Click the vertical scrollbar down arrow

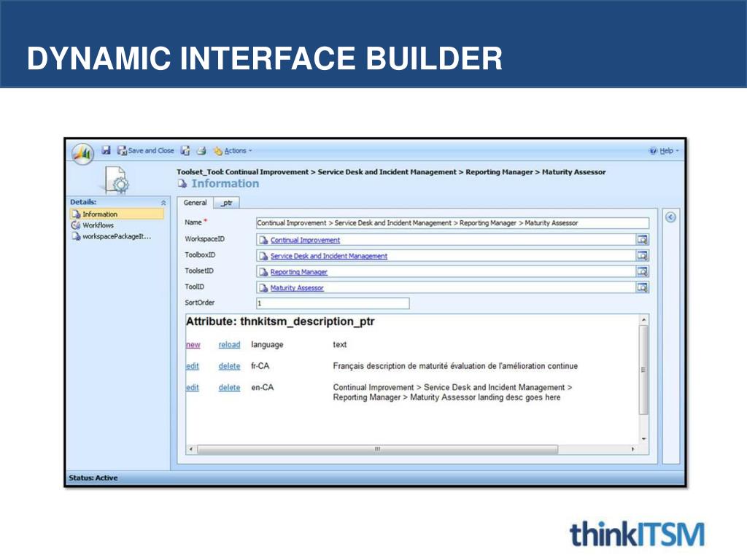643,439
